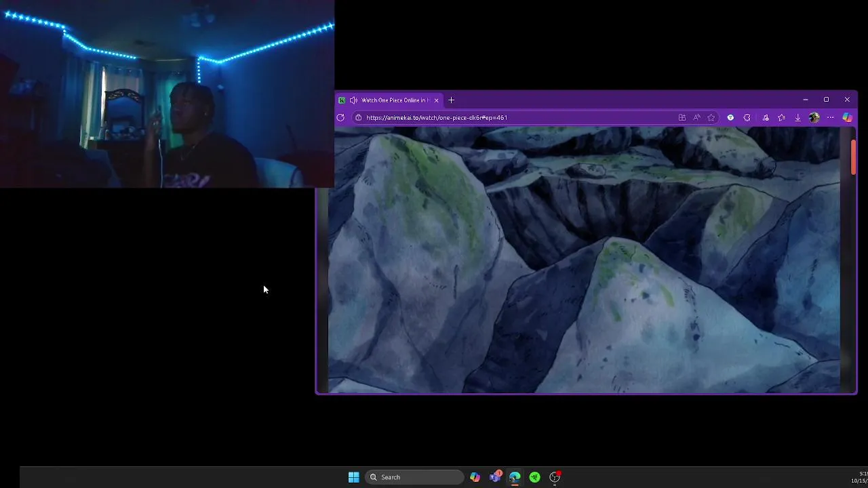The height and width of the screenshot is (488, 868).
Task: Add this page to favorites
Action: pyautogui.click(x=711, y=117)
